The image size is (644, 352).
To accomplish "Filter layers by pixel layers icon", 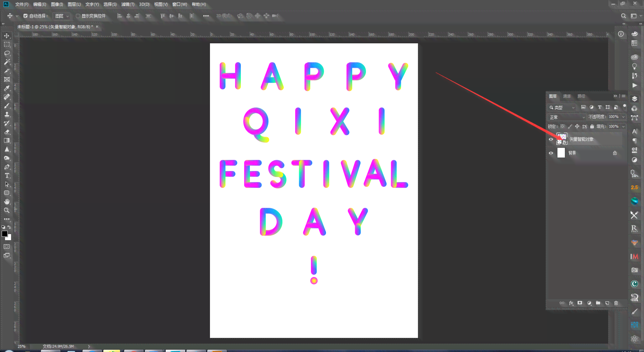I will tap(583, 107).
